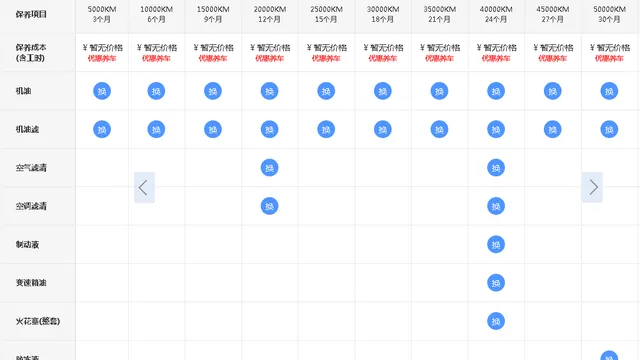Click the 变速箱油 row label
640x360 pixels.
[x=31, y=283]
